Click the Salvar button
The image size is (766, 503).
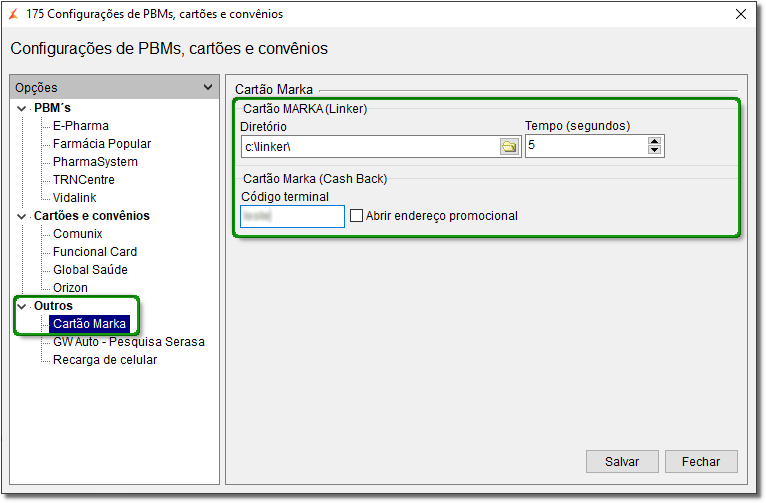point(622,461)
